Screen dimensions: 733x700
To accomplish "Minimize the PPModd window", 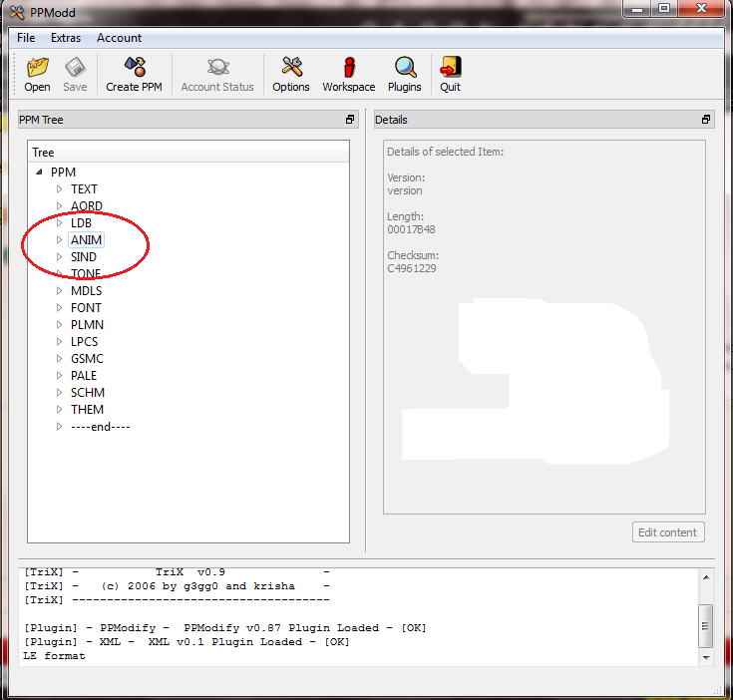I will tap(637, 8).
